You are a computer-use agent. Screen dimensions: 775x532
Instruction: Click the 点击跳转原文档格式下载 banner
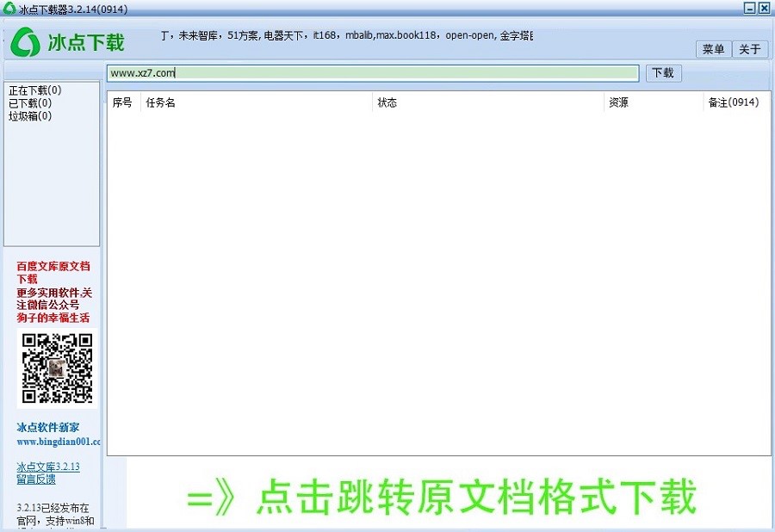[443, 497]
